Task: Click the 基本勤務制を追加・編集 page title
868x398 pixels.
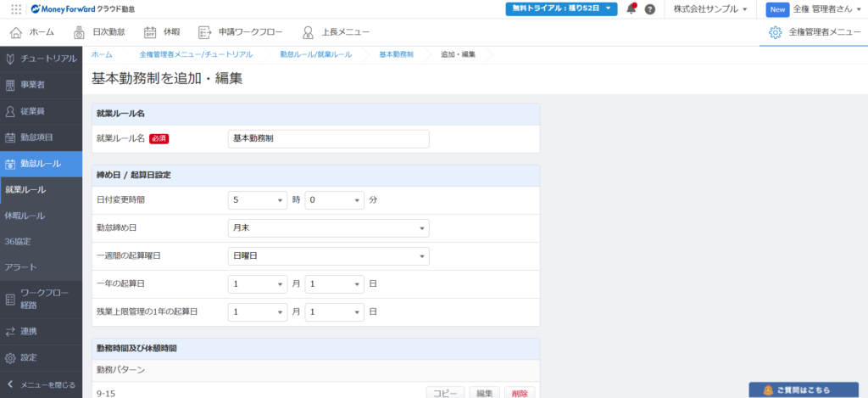Action: [167, 79]
